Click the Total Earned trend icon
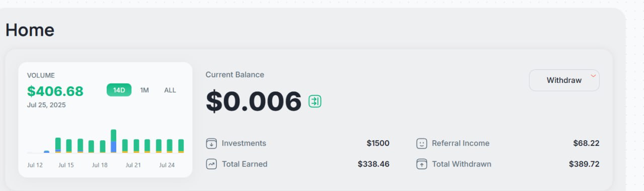 click(x=211, y=164)
